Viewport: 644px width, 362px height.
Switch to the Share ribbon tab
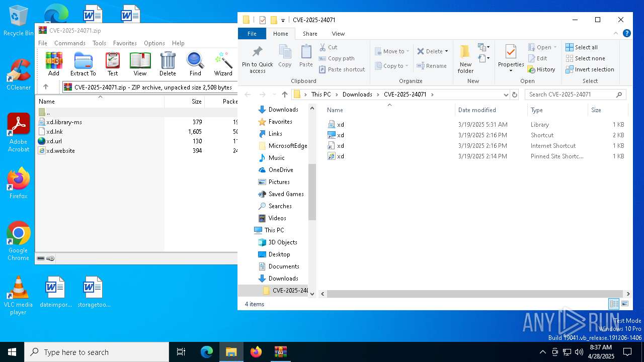[310, 34]
